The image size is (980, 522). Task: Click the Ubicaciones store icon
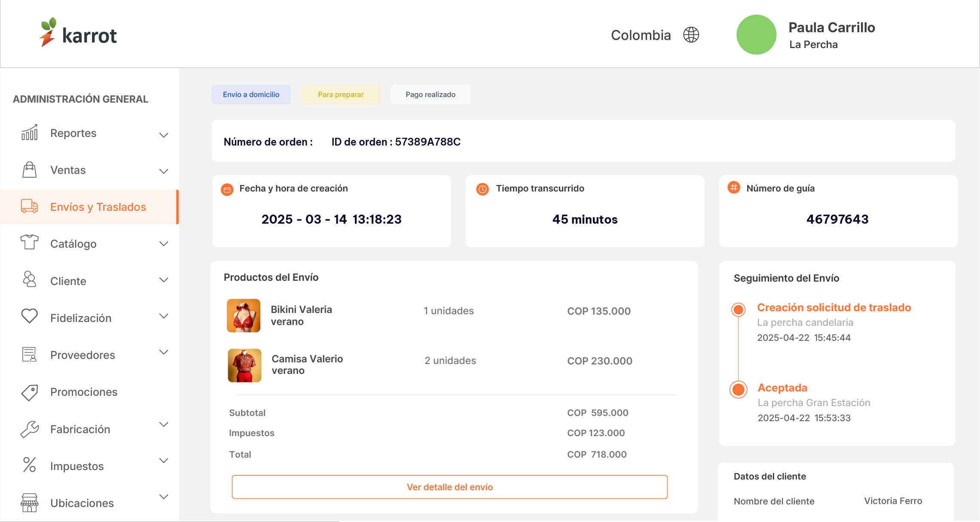tap(30, 502)
